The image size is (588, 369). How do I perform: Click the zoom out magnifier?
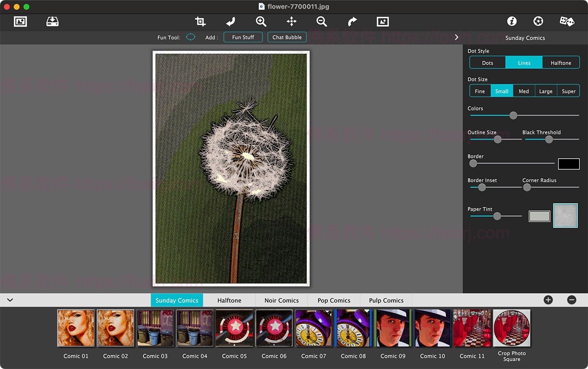point(321,22)
